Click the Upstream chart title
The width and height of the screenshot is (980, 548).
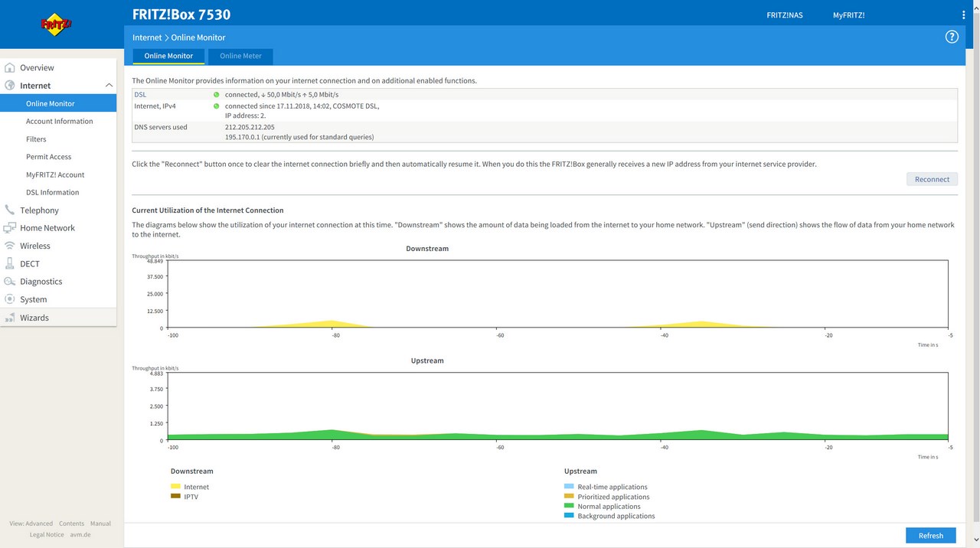(427, 360)
